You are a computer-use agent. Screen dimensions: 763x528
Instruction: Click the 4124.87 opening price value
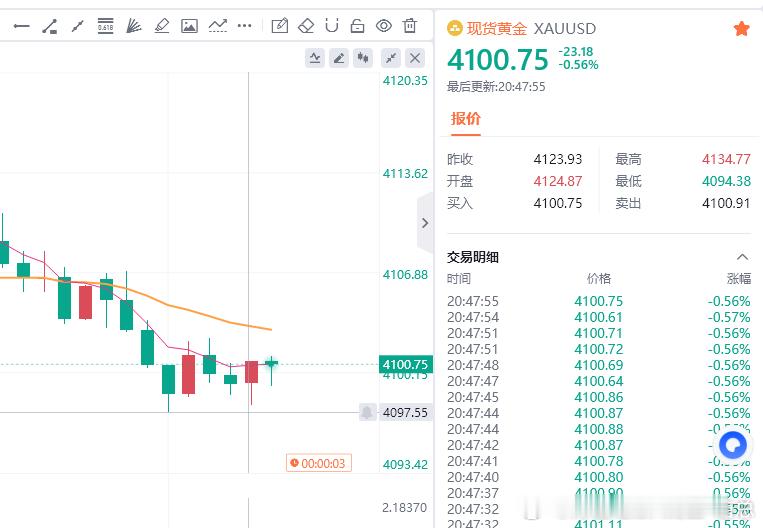[558, 181]
